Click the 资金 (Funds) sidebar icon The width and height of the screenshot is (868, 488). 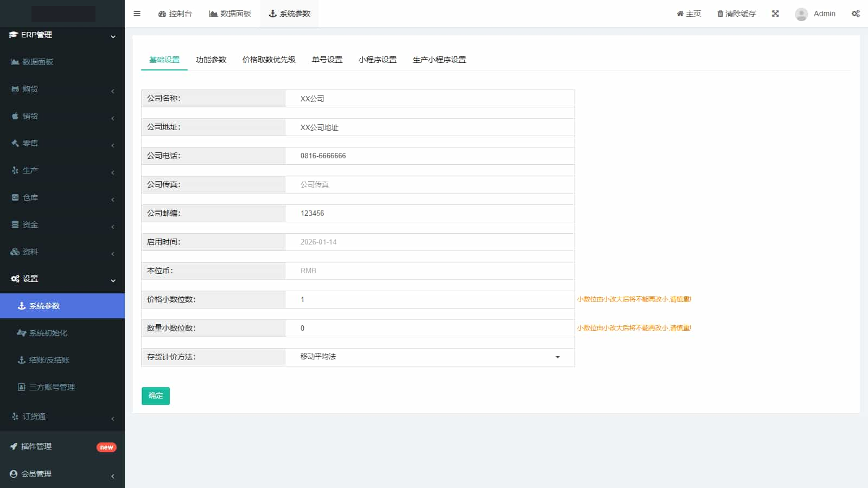(15, 224)
